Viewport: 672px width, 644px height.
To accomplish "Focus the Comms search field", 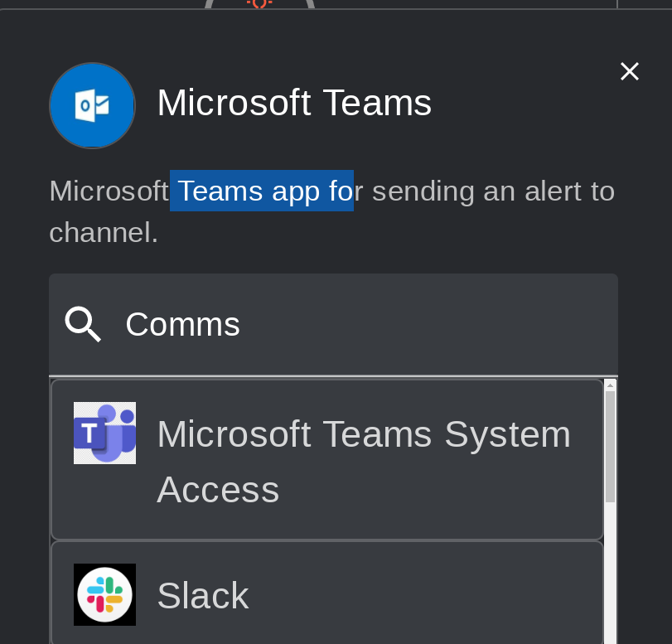I will pos(333,325).
